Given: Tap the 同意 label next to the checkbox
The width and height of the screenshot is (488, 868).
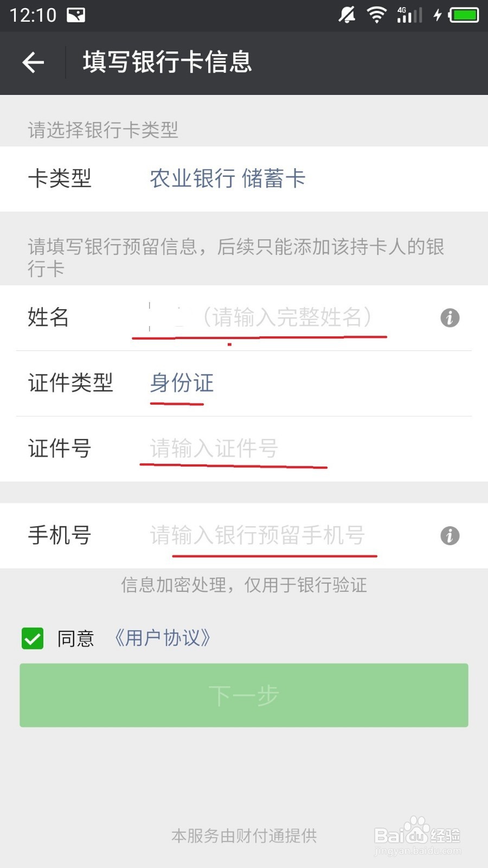Looking at the screenshot, I should (x=76, y=639).
